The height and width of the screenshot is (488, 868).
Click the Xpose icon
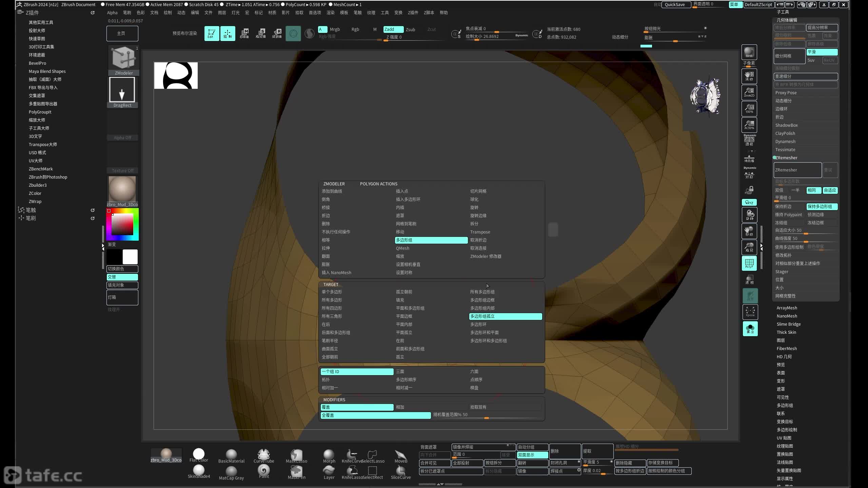pos(750,312)
